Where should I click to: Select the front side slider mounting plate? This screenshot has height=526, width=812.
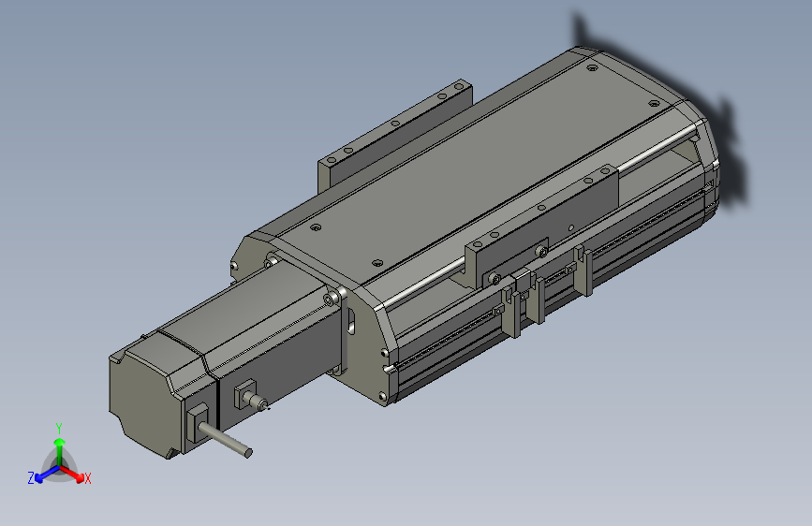tap(549, 223)
